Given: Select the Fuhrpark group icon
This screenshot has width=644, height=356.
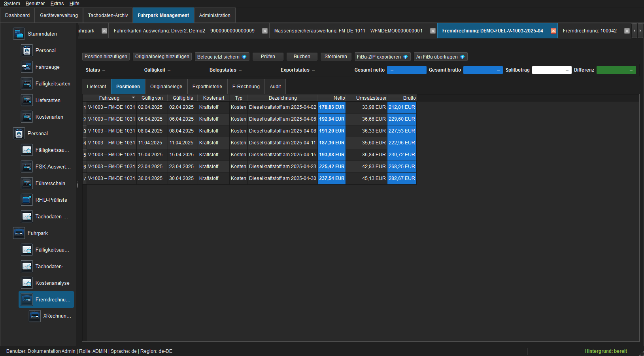Looking at the screenshot, I should pos(19,233).
